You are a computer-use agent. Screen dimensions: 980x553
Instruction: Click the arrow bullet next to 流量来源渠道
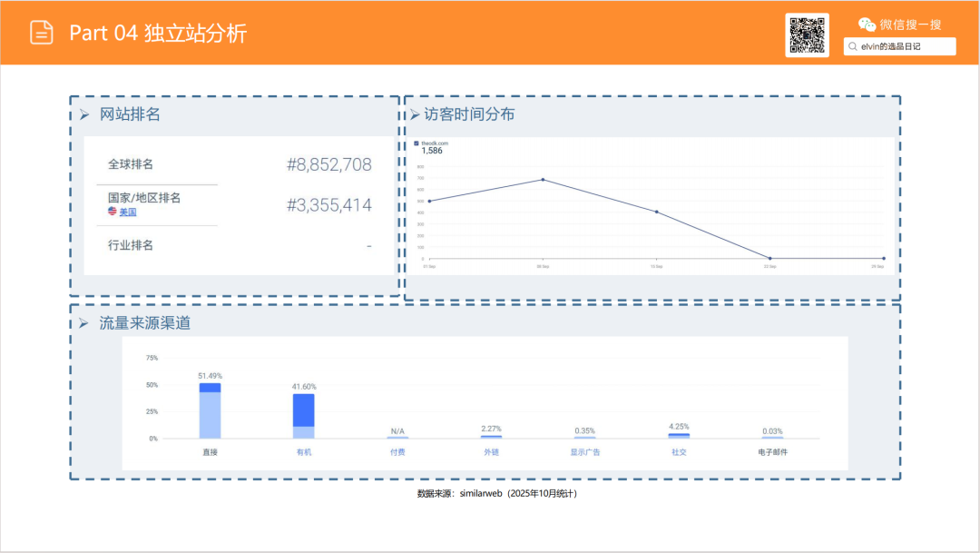click(x=84, y=323)
